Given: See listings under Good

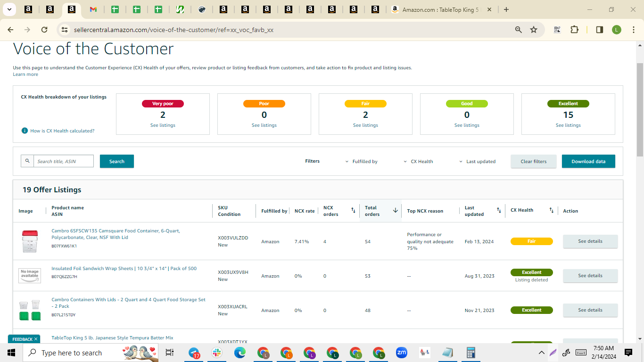Looking at the screenshot, I should tap(467, 125).
